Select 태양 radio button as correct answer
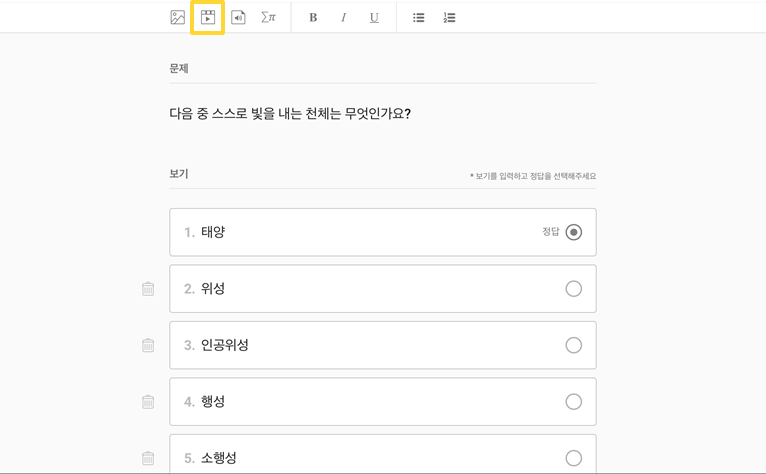The height and width of the screenshot is (474, 766). pyautogui.click(x=574, y=232)
